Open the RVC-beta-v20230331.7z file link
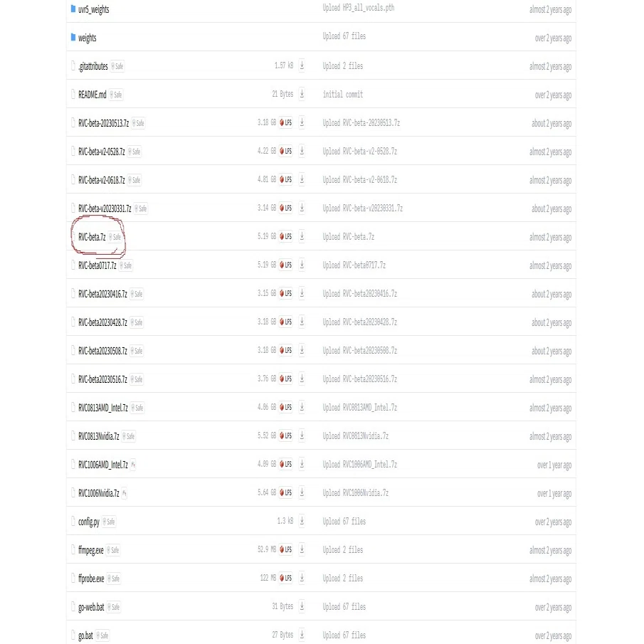Screen dimensions: 644x644 coord(105,208)
